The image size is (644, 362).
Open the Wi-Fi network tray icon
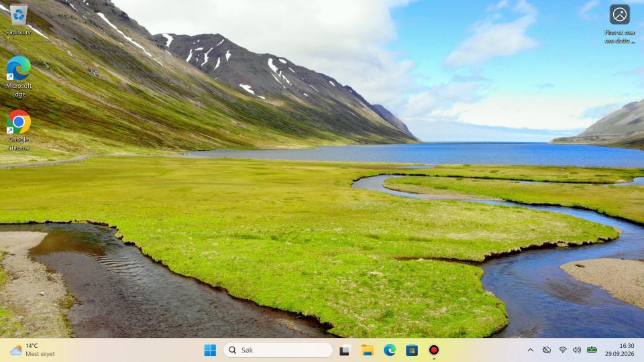click(x=563, y=350)
